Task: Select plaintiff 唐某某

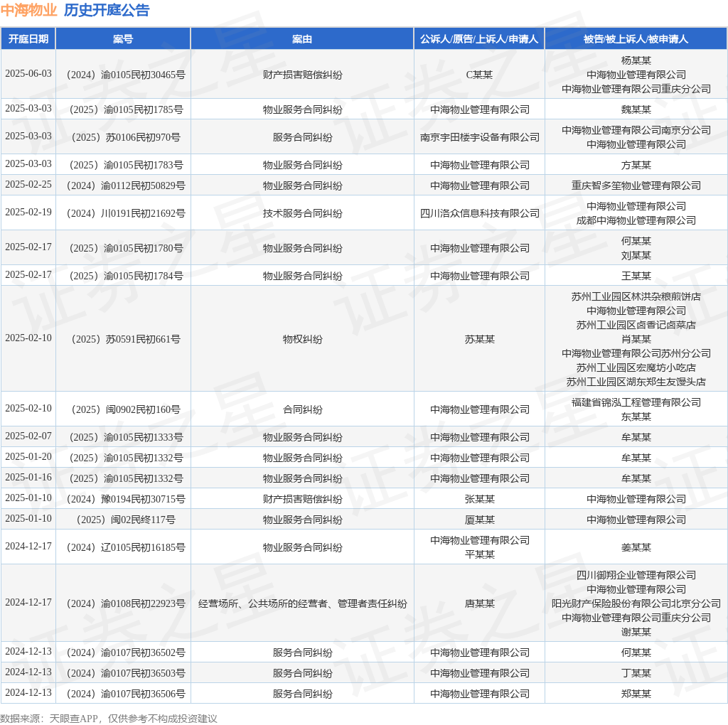Action: pos(479,603)
